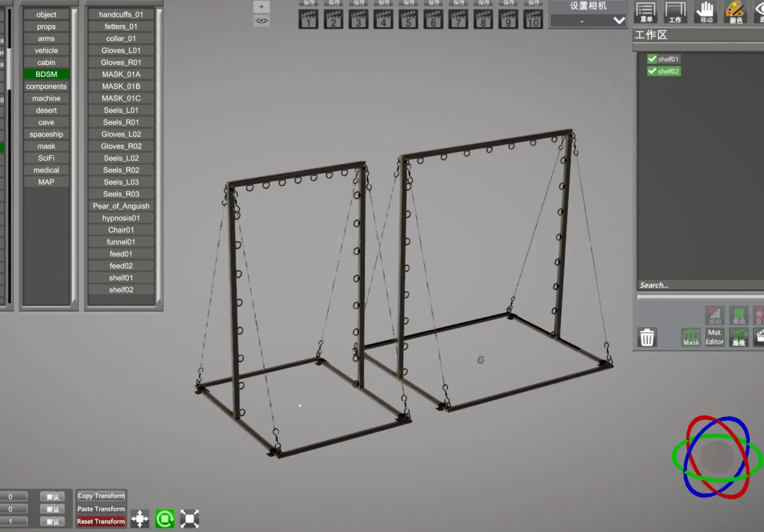Select Pear_of_Anguish in the item list
This screenshot has height=532, width=764.
(x=121, y=206)
